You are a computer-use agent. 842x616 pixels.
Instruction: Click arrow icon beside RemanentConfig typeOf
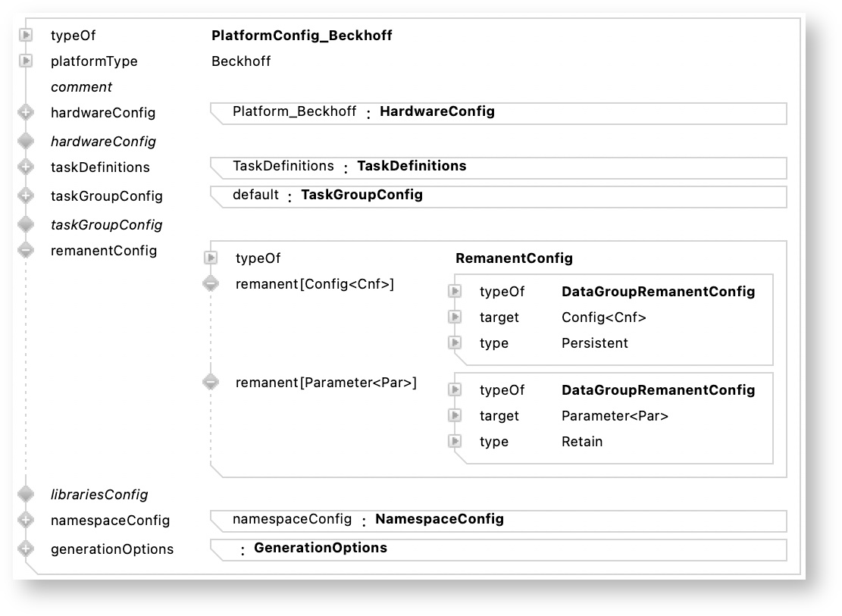click(x=211, y=258)
